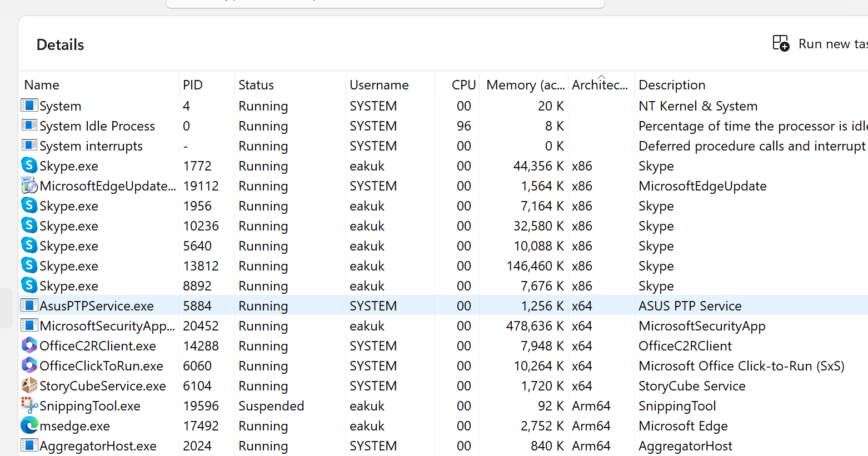Click the Run new task label
The height and width of the screenshot is (456, 868).
click(x=833, y=44)
